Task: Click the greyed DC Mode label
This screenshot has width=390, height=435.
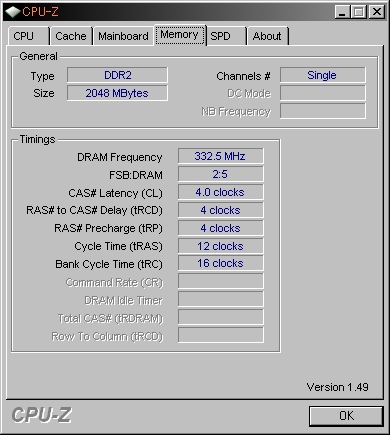Action: pyautogui.click(x=249, y=94)
